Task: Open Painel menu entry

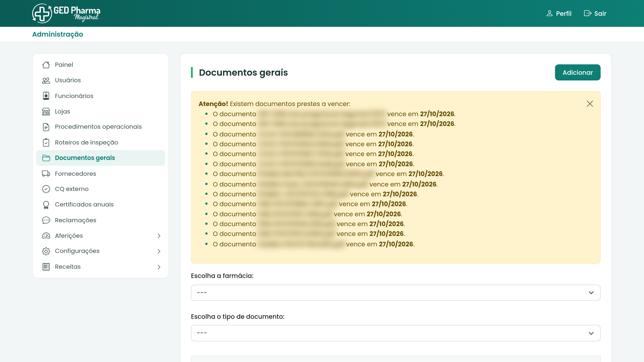Action: coord(64,65)
